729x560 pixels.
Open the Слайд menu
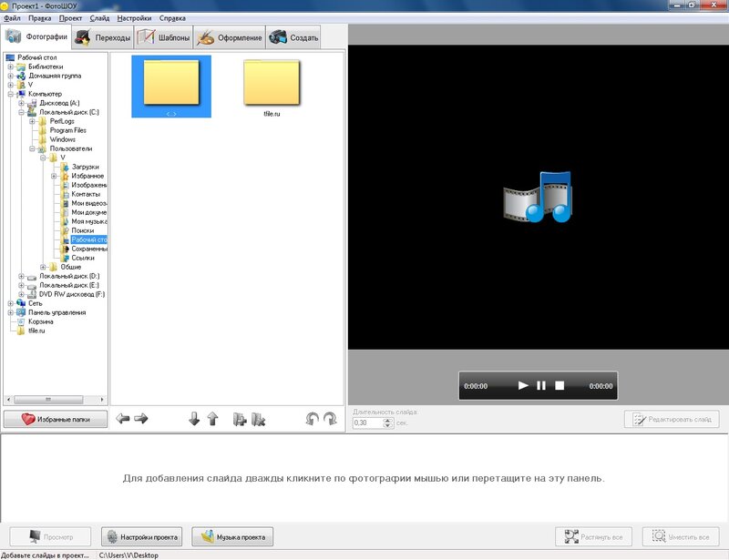tap(99, 18)
